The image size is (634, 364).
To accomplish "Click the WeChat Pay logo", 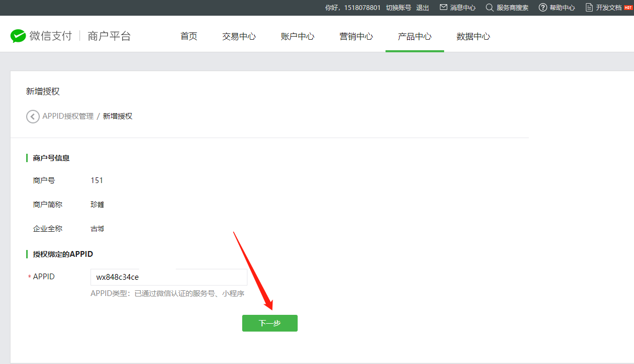I will coord(18,36).
